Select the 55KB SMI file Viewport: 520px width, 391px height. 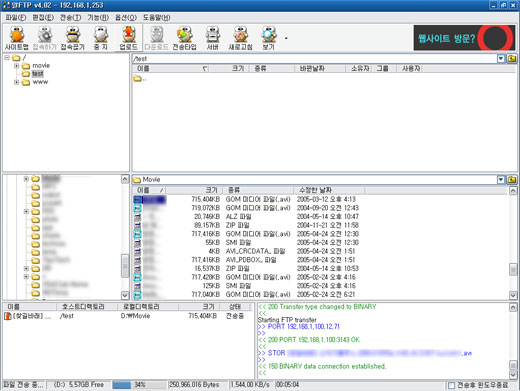245,243
